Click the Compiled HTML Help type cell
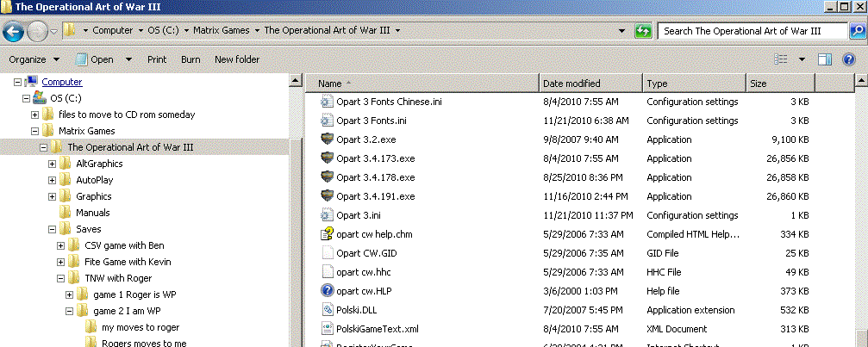 pos(692,234)
